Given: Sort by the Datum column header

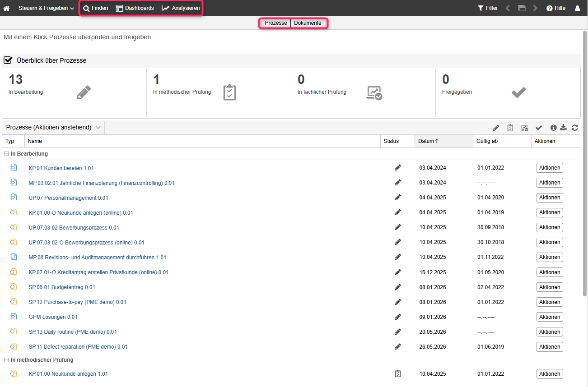Looking at the screenshot, I should coord(443,141).
